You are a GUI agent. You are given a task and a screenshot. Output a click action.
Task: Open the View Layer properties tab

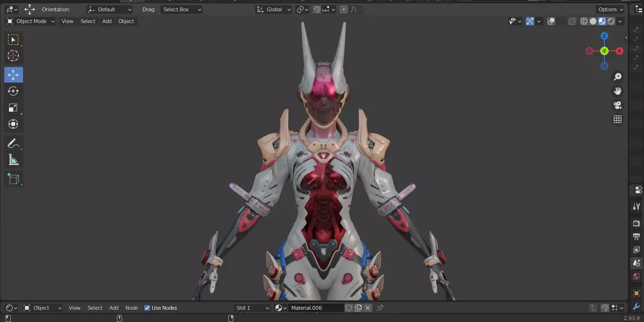(x=636, y=250)
